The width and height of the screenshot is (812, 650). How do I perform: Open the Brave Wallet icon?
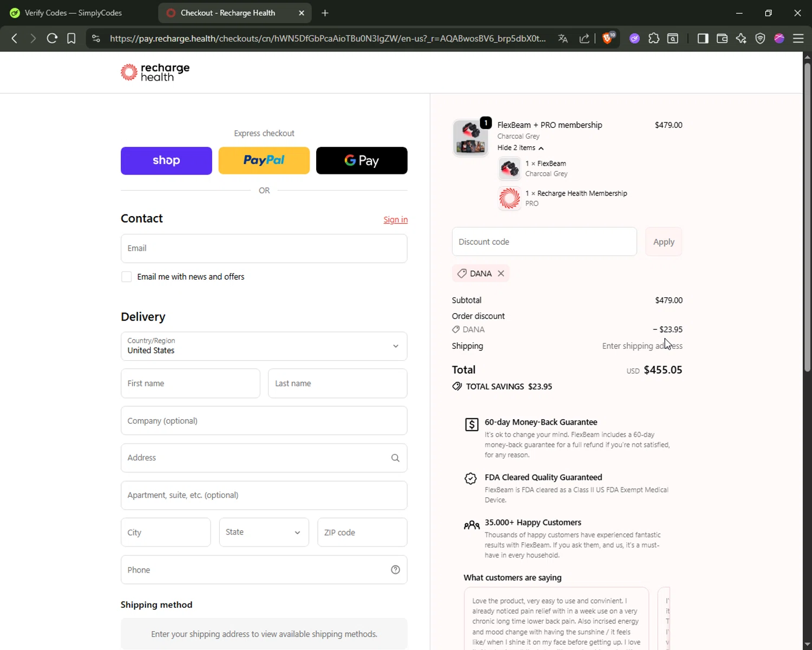[722, 38]
